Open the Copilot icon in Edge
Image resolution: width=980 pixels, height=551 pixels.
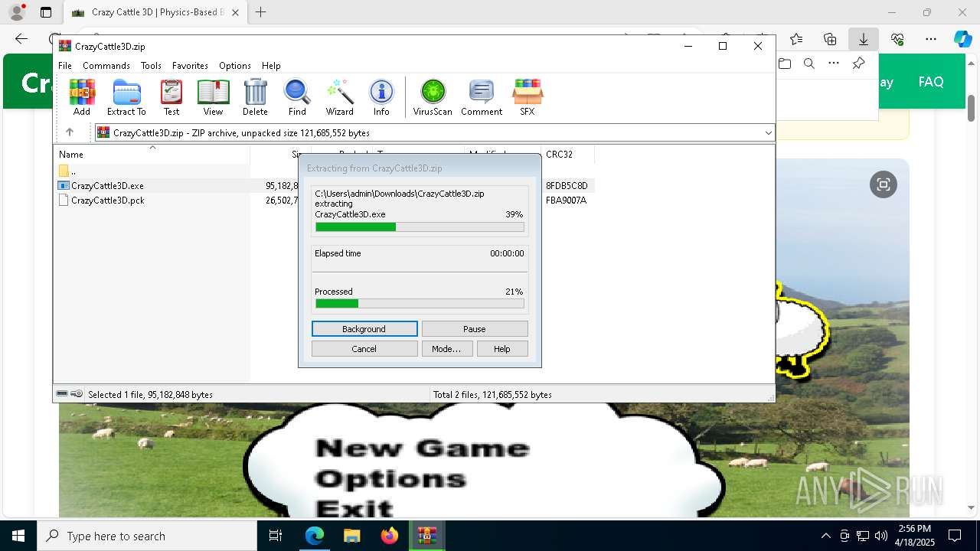pyautogui.click(x=962, y=39)
